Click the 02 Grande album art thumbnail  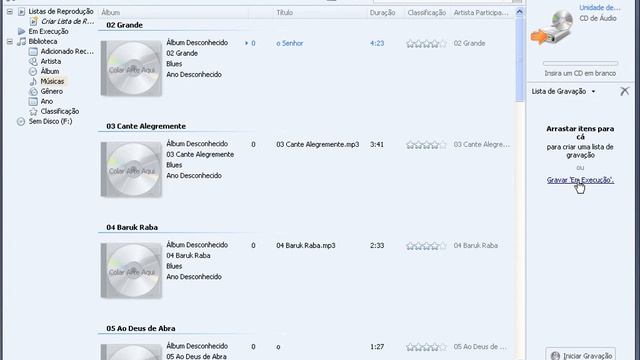131,68
